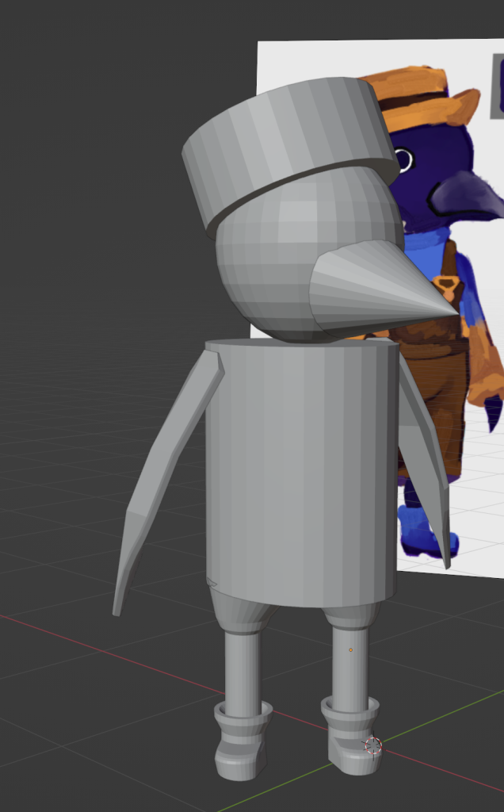Click the reference bird's white-ringed eye

(404, 159)
